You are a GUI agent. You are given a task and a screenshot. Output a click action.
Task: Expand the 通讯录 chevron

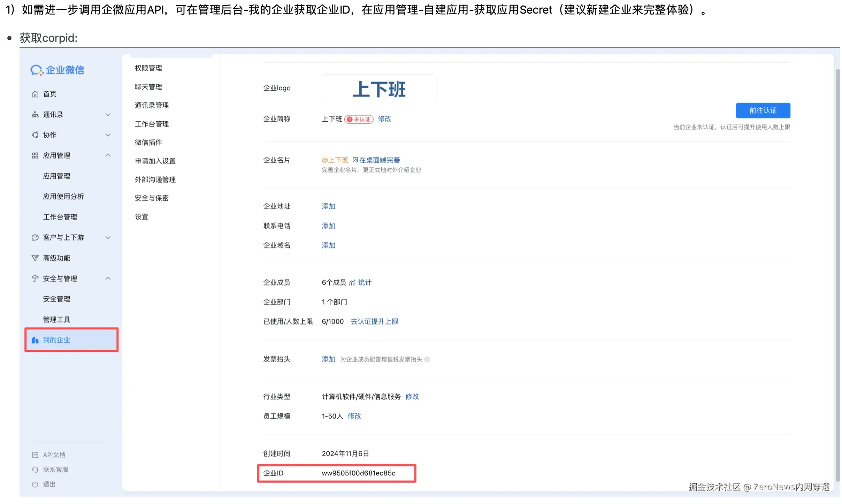coord(108,115)
